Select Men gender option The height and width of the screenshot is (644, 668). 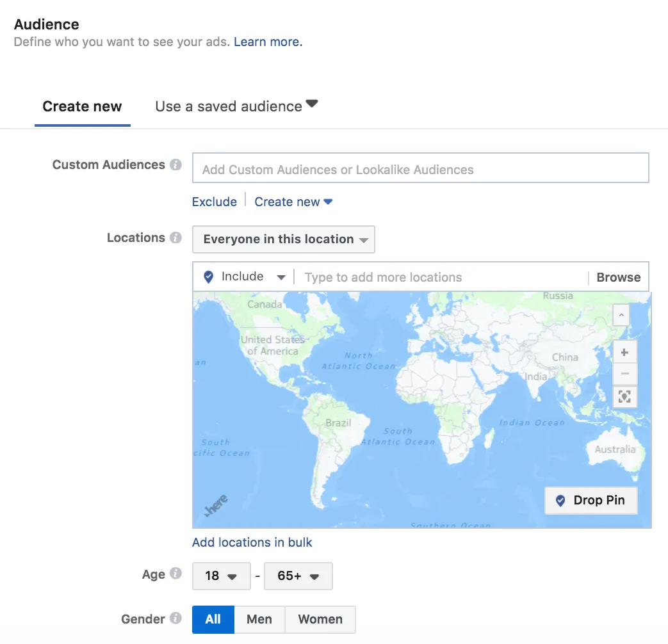point(259,619)
